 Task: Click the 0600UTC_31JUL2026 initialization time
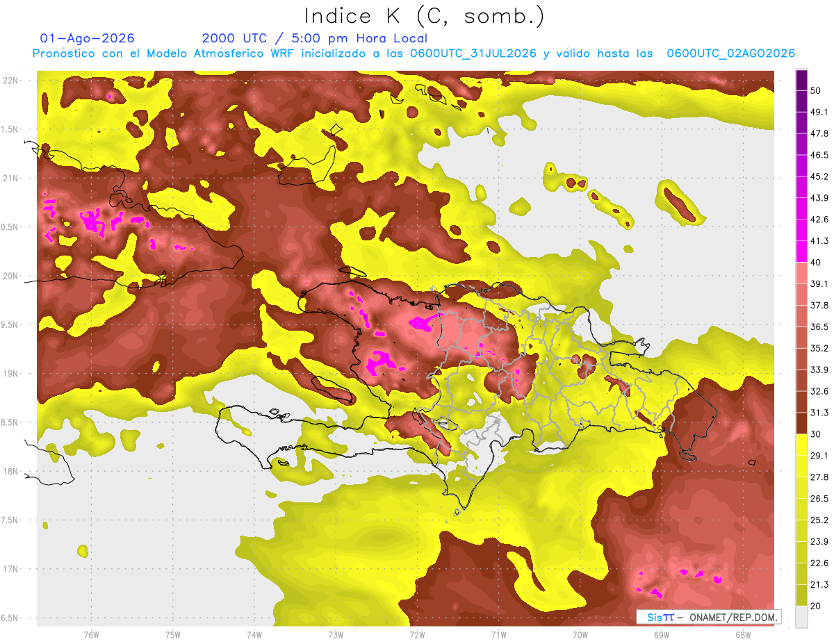[x=473, y=53]
